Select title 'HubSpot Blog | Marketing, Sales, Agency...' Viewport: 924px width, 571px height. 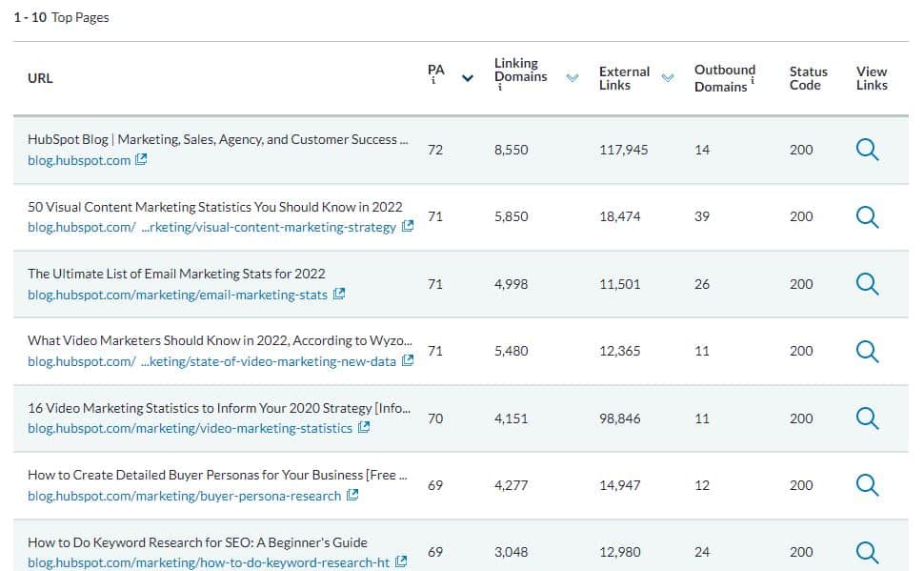click(217, 140)
